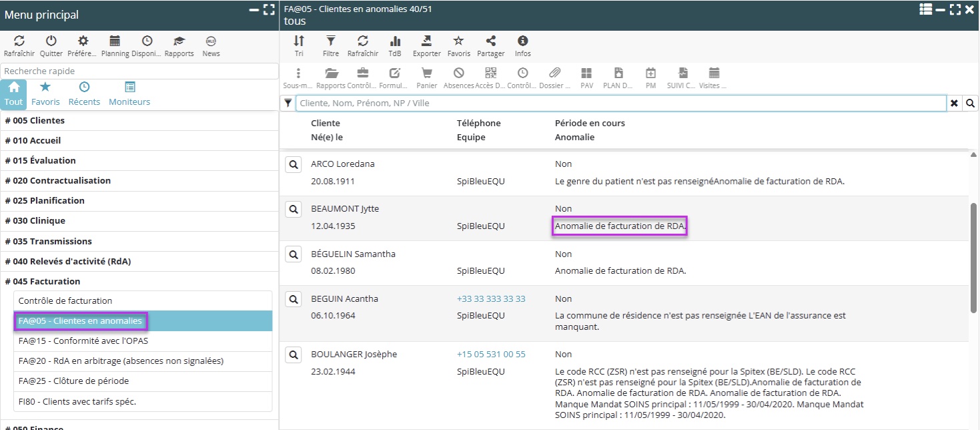Click the Absences icon

[x=458, y=73]
